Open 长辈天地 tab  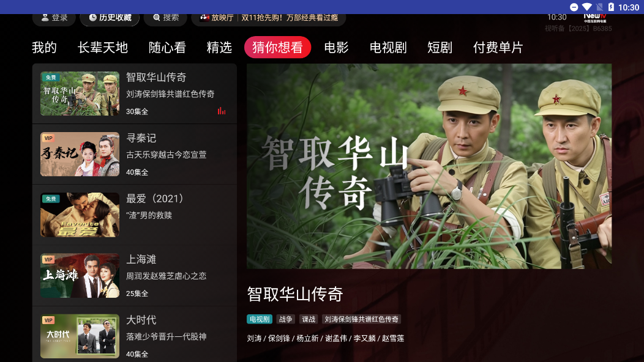point(103,48)
